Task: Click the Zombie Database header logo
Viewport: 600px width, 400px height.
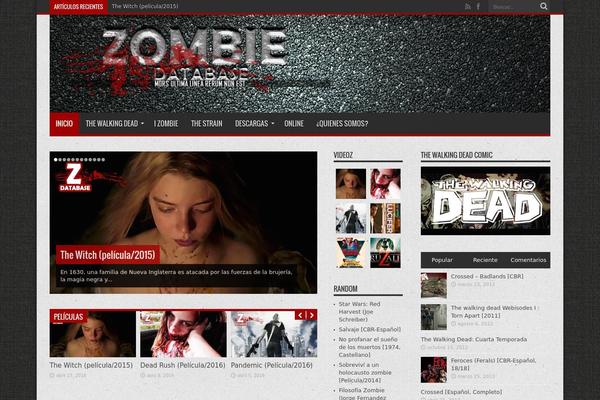Action: pyautogui.click(x=176, y=61)
